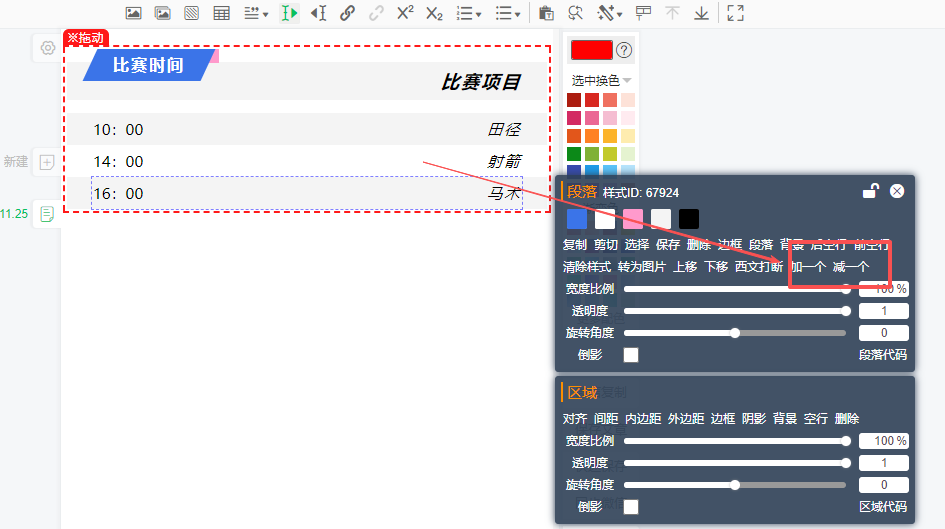Click the unlock padlock icon in 段落 panel
This screenshot has width=945, height=529.
pos(871,192)
